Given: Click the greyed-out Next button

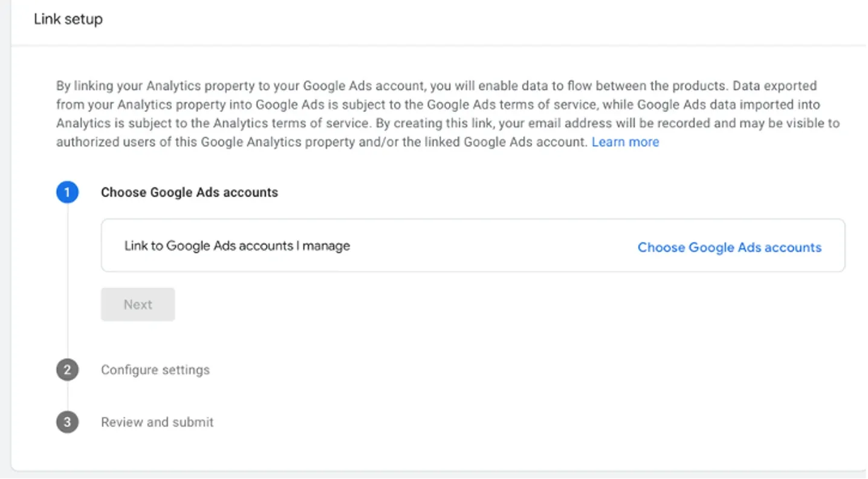Looking at the screenshot, I should click(138, 304).
